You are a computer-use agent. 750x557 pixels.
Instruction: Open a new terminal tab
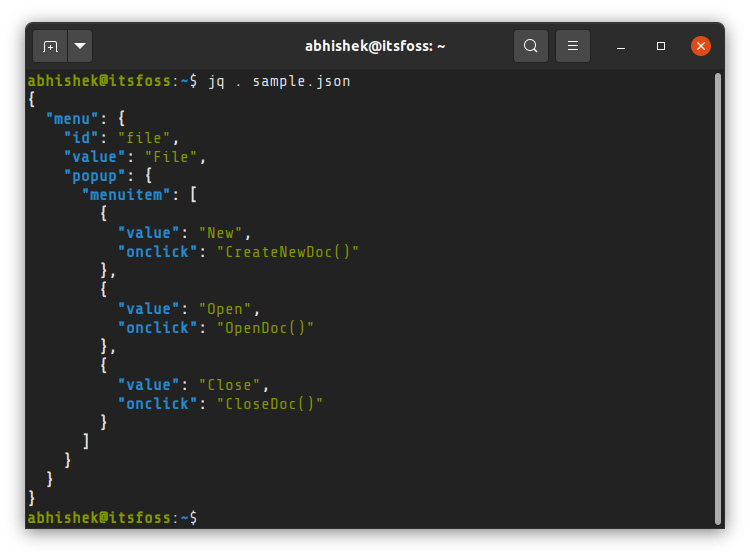50,46
